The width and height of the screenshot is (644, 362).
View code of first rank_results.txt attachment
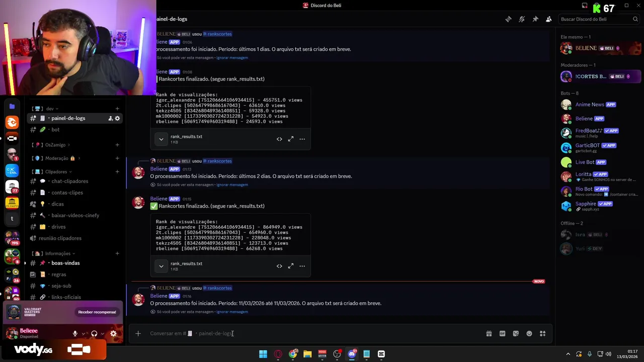(279, 139)
